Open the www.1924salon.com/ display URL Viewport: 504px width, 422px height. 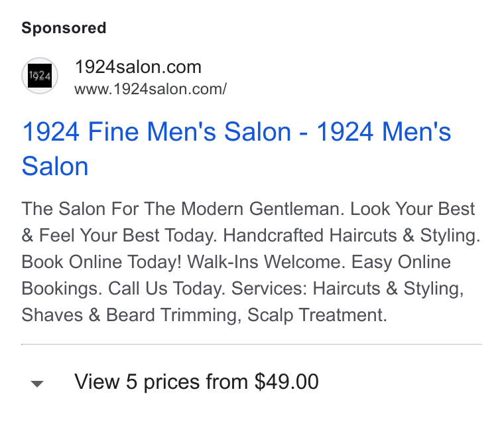pos(151,89)
